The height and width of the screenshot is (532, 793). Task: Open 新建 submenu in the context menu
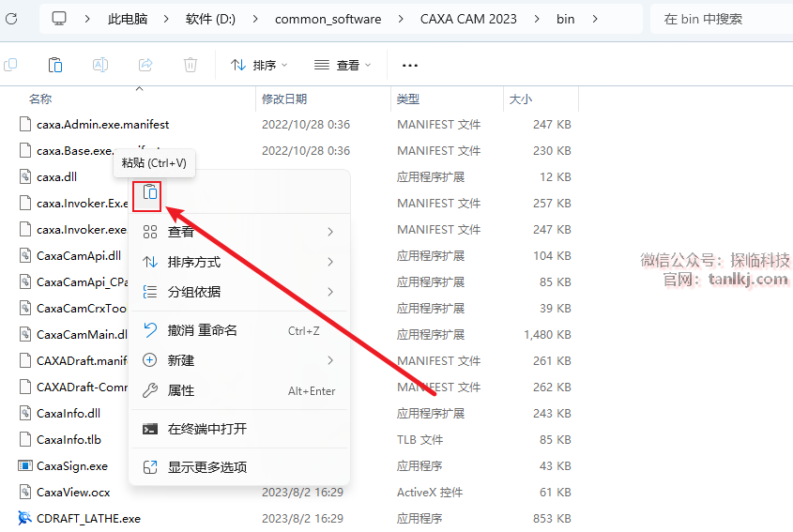239,360
